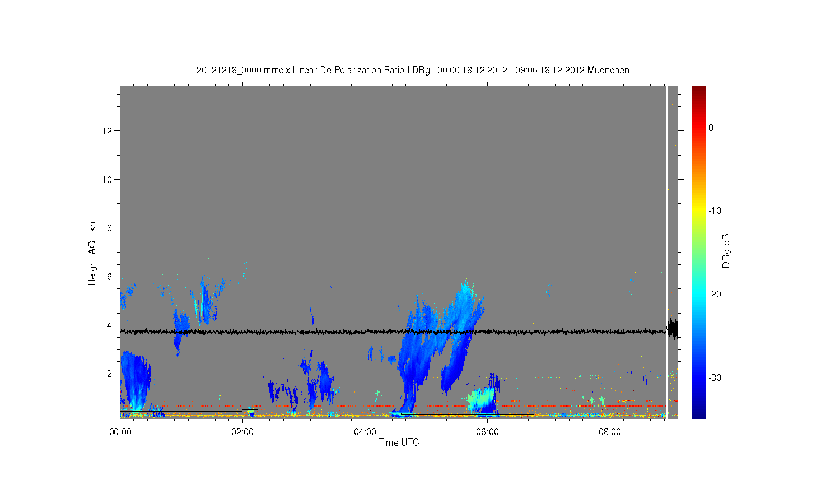This screenshot has height=504, width=840.
Task: Click the "Height AGL km" axis label
Action: click(x=92, y=252)
